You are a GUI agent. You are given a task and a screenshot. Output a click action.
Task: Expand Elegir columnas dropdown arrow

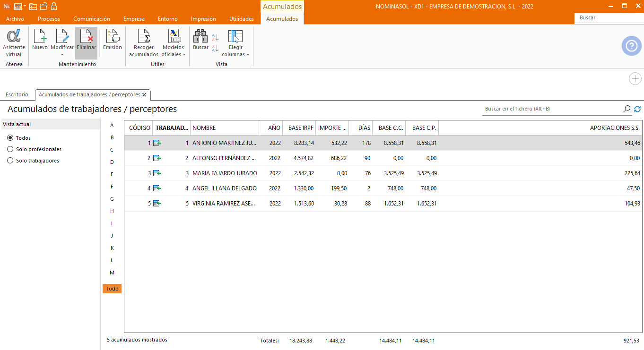click(x=248, y=55)
